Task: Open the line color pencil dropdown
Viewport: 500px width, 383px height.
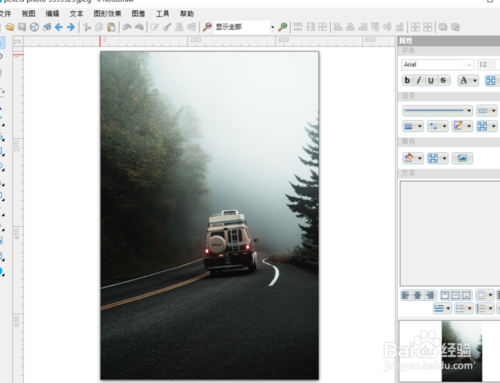Action: click(x=462, y=126)
